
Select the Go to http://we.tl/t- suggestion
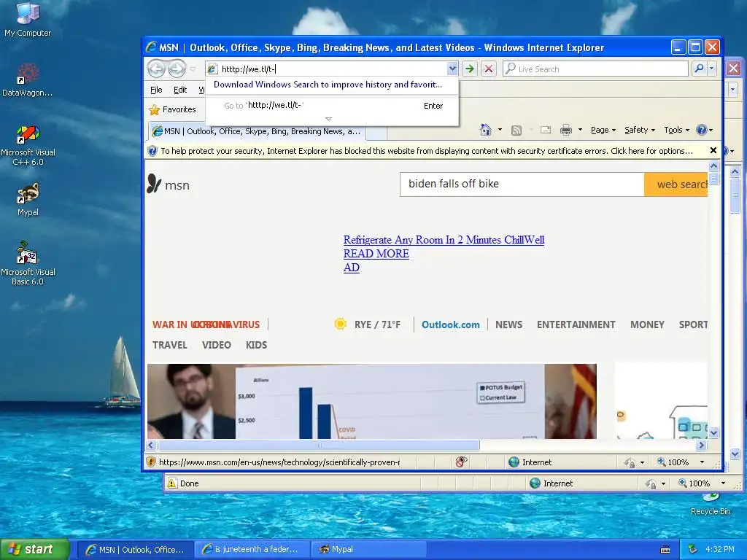[332, 106]
